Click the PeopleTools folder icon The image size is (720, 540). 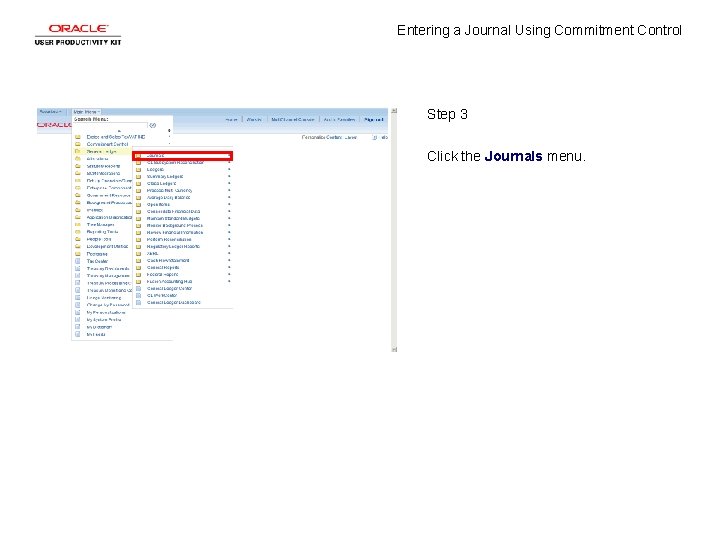(78, 239)
